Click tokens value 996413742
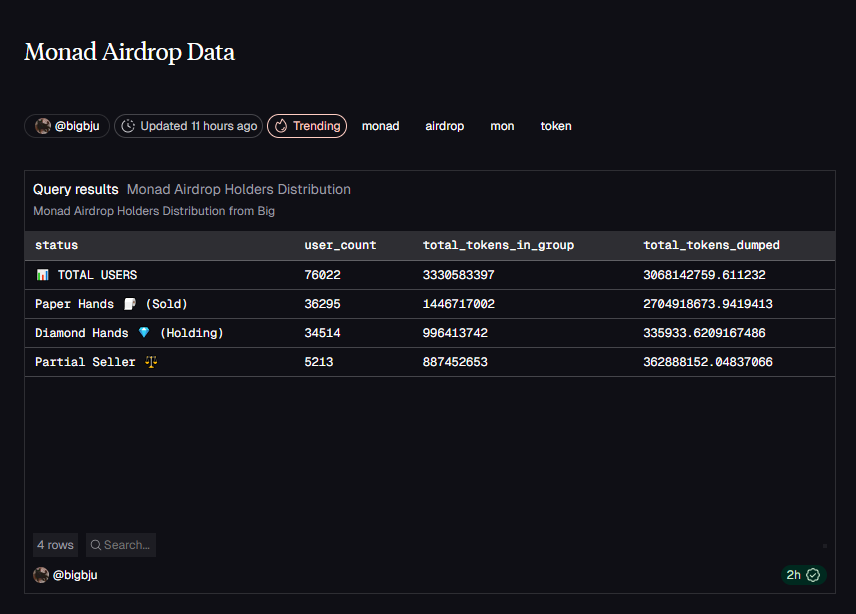This screenshot has width=856, height=614. tap(455, 333)
